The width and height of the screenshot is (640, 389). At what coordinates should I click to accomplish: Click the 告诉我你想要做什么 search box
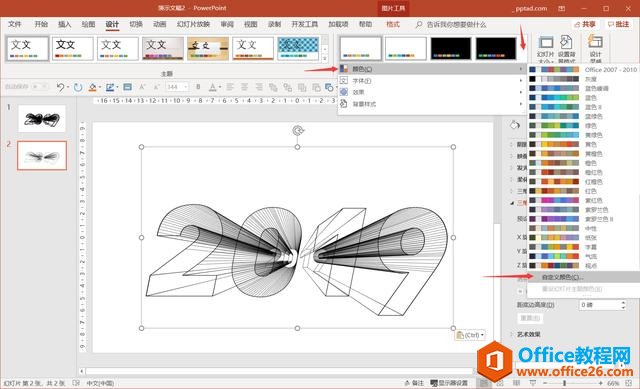click(456, 24)
